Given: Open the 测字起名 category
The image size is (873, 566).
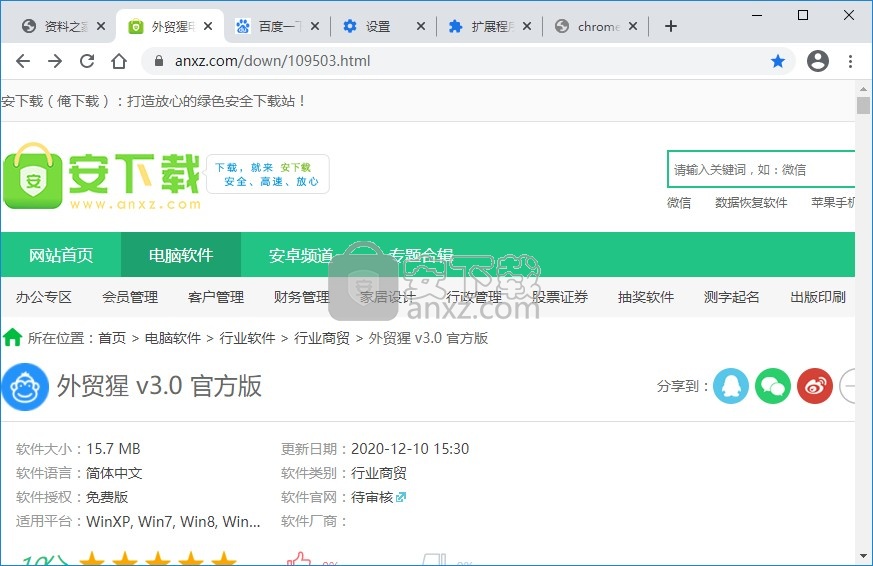Looking at the screenshot, I should (x=732, y=297).
